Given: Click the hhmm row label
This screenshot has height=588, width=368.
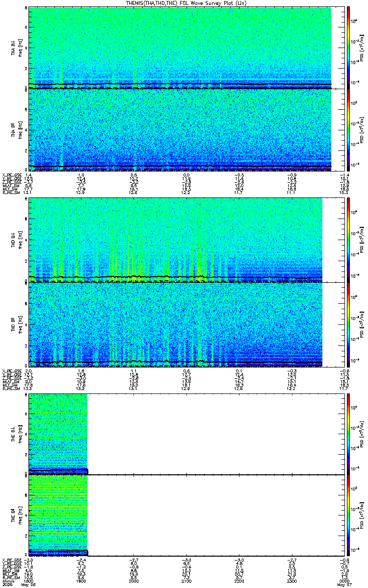Looking at the screenshot, I should pyautogui.click(x=7, y=581).
